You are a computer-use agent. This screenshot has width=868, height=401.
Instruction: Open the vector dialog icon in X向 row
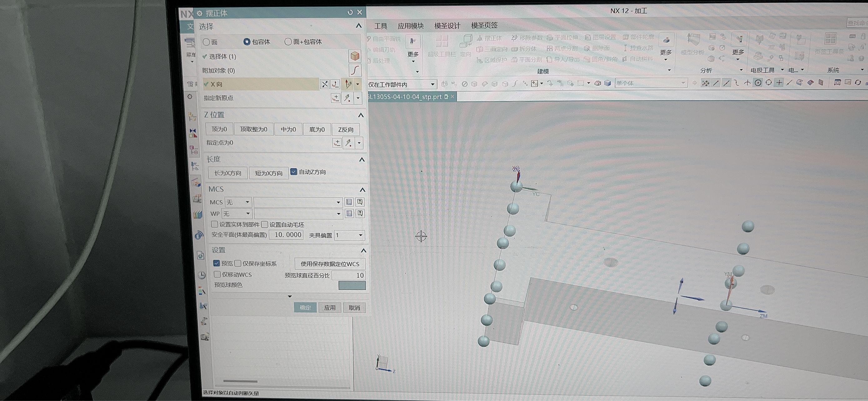click(335, 84)
